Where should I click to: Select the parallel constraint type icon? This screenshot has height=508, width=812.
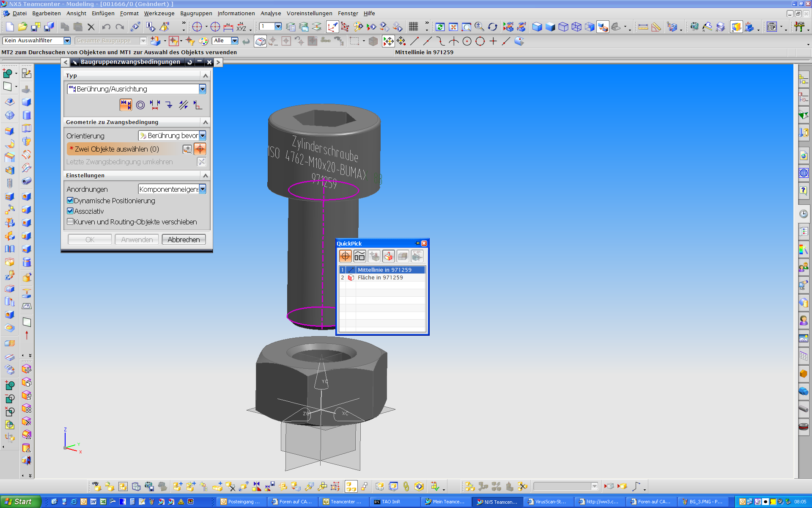(x=183, y=105)
